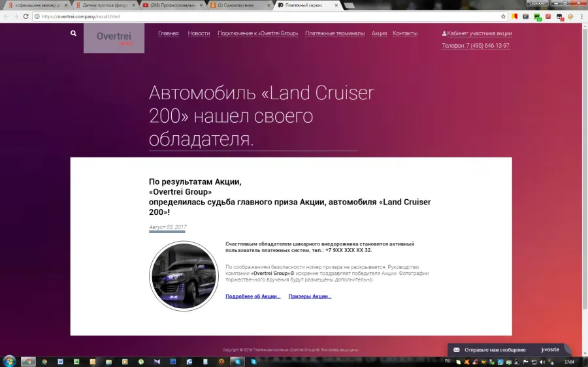Open the Chrome three-dot menu
Viewport: 588px width, 367px height.
(581, 16)
